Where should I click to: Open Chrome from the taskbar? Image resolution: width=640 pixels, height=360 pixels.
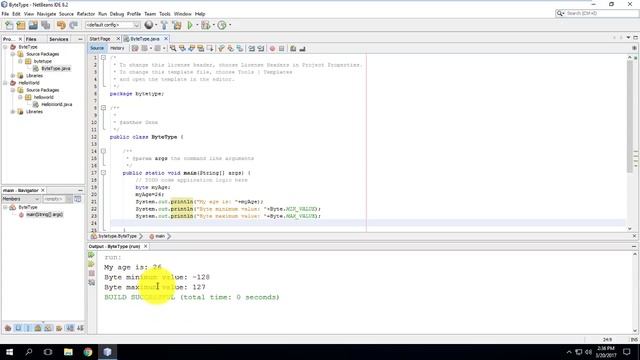(x=88, y=352)
